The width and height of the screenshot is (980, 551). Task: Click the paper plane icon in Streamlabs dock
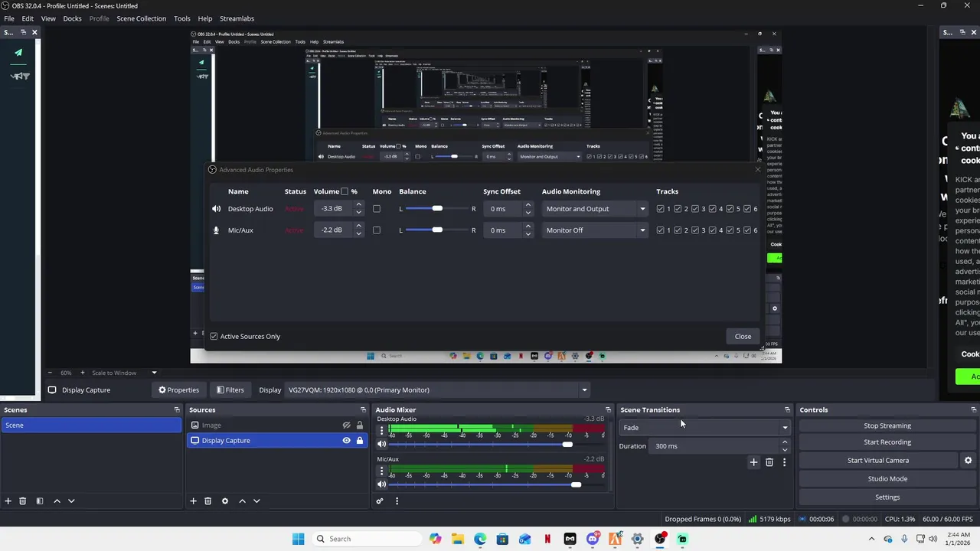pos(18,53)
